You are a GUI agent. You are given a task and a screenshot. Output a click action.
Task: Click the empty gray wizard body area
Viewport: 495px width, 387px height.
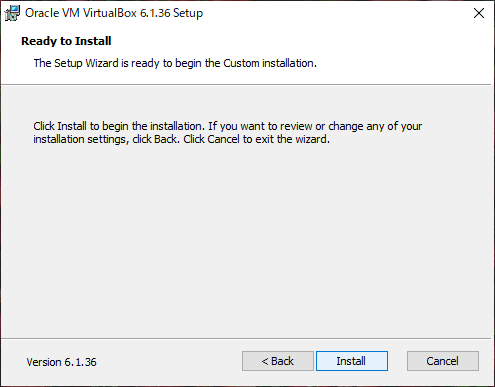(247, 240)
